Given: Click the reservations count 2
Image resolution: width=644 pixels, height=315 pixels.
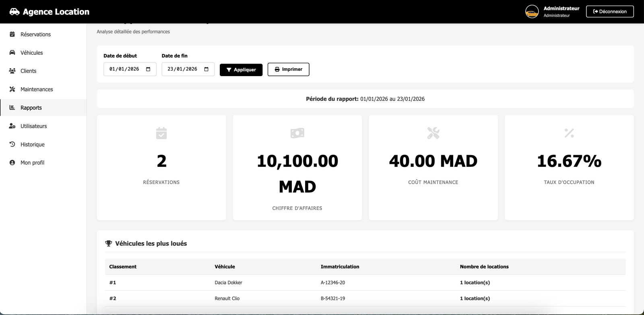Looking at the screenshot, I should click(161, 161).
